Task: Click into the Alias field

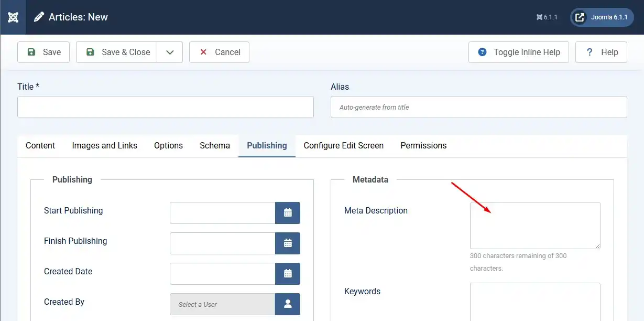Action: (479, 107)
